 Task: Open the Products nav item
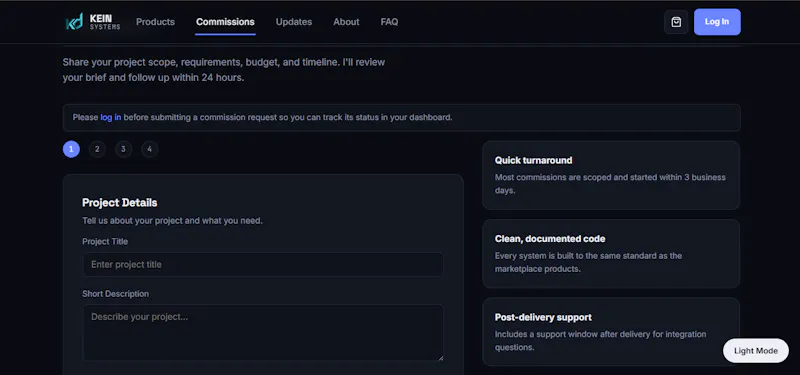(x=155, y=22)
